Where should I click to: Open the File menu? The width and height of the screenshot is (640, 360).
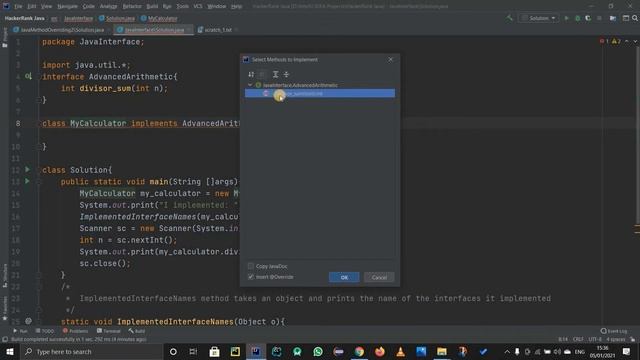pyautogui.click(x=18, y=6)
